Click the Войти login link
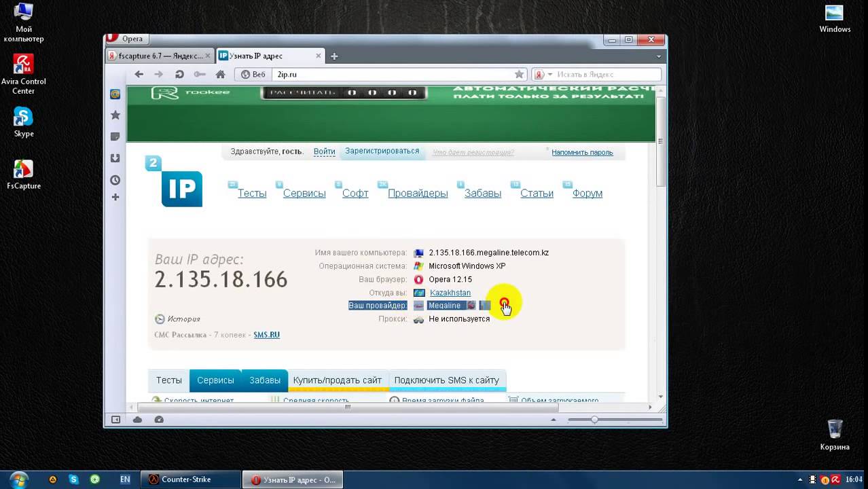 pyautogui.click(x=325, y=151)
